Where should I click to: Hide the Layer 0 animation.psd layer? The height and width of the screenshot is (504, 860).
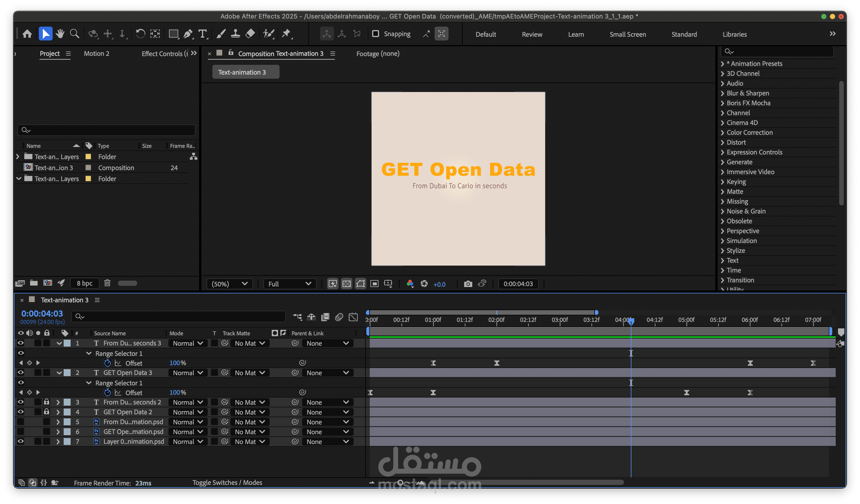(21, 441)
